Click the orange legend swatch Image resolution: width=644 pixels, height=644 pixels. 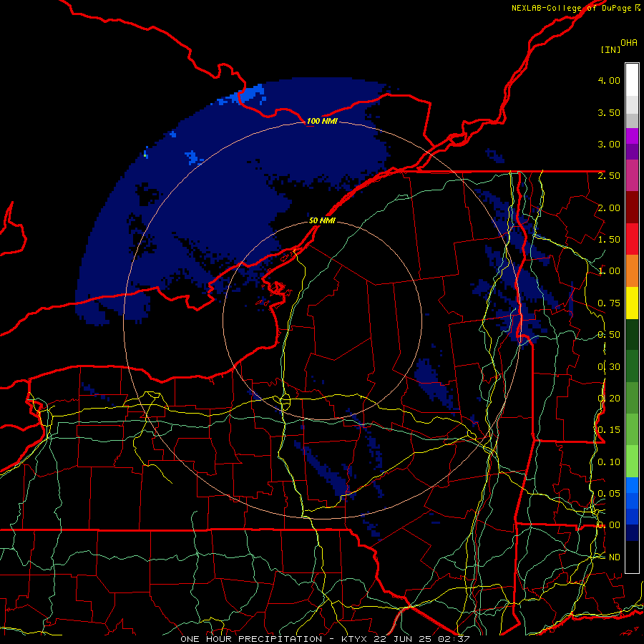click(x=632, y=270)
